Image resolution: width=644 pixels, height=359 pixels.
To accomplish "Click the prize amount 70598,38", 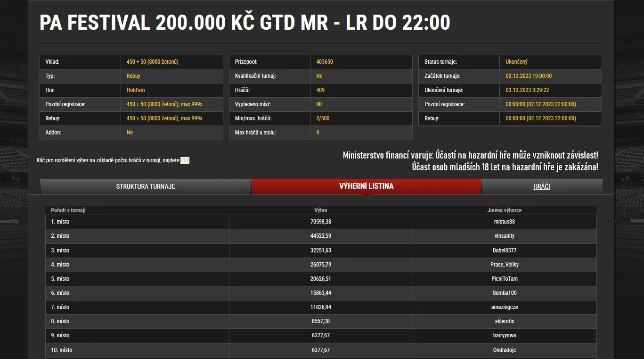I will point(320,222).
